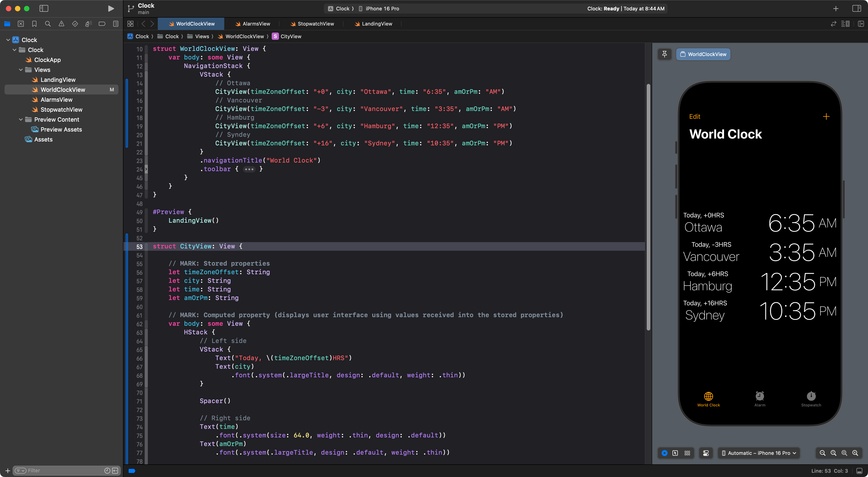This screenshot has height=477, width=868.
Task: Open the Find navigator magnifier icon
Action: [x=48, y=24]
